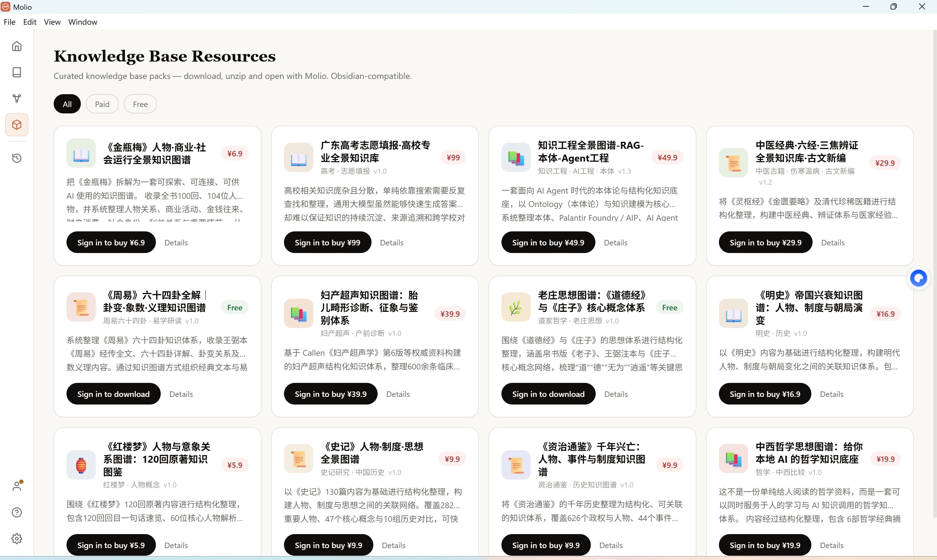This screenshot has width=937, height=560.
Task: Click the book icon of 金瓶梅 card
Action: 81,153
